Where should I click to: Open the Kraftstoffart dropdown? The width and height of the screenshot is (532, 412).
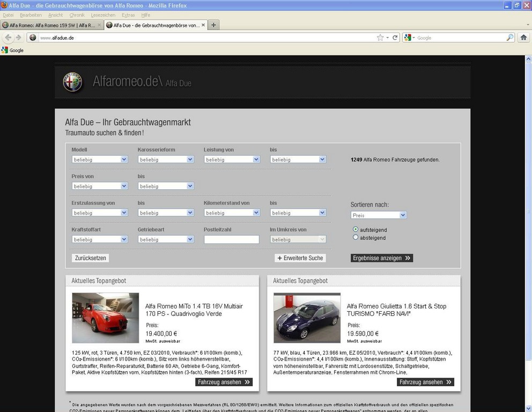coord(100,239)
